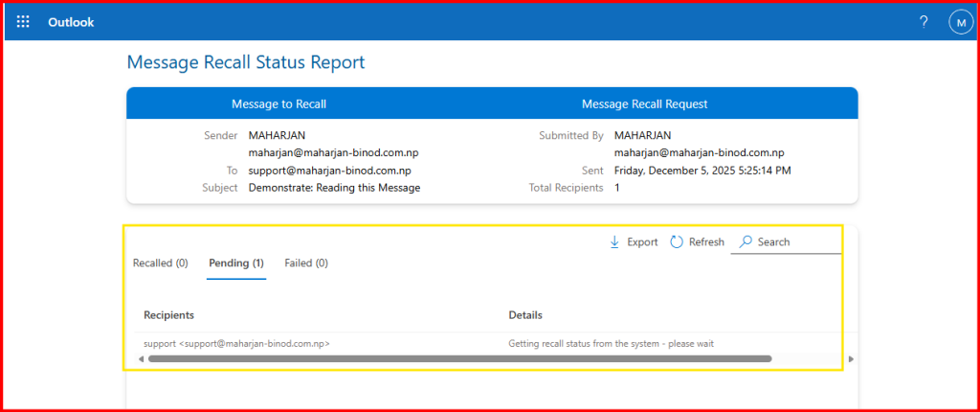This screenshot has width=980, height=412.
Task: Open the app launcher waffle icon
Action: [24, 22]
